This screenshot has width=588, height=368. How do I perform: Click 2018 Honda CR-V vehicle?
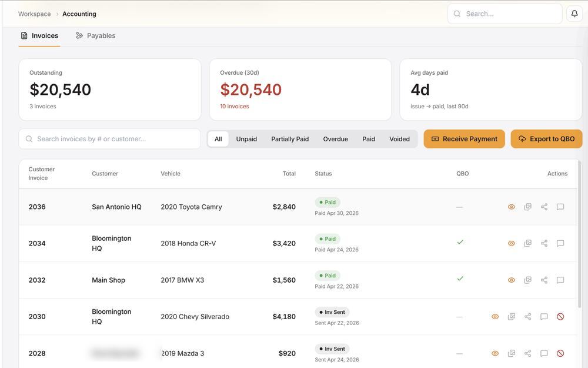point(188,243)
